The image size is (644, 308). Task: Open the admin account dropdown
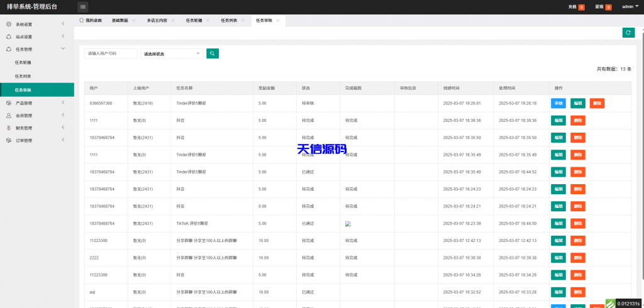[x=630, y=7]
